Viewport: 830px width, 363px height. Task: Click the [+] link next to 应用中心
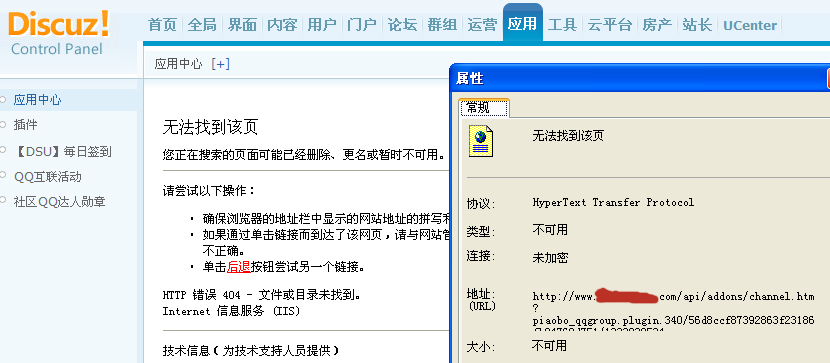(x=220, y=64)
